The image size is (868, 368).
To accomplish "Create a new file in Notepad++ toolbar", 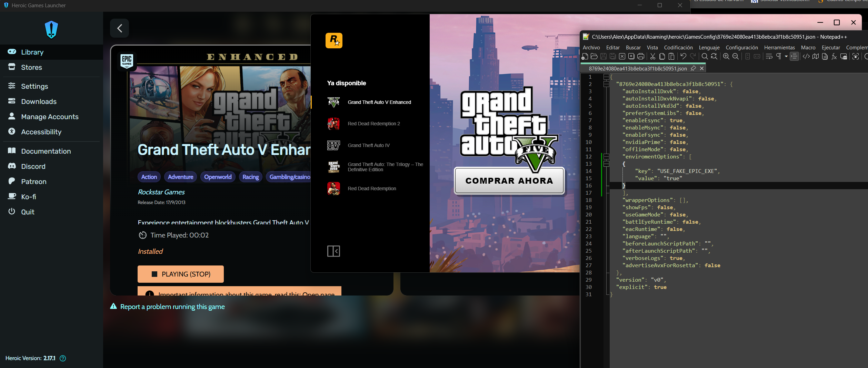I will click(585, 57).
